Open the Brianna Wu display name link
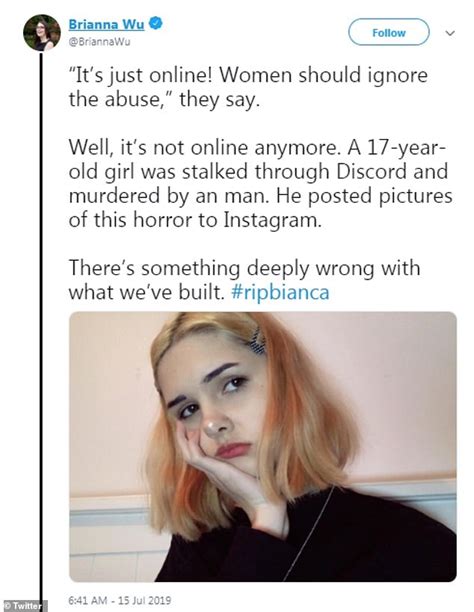 pyautogui.click(x=106, y=24)
